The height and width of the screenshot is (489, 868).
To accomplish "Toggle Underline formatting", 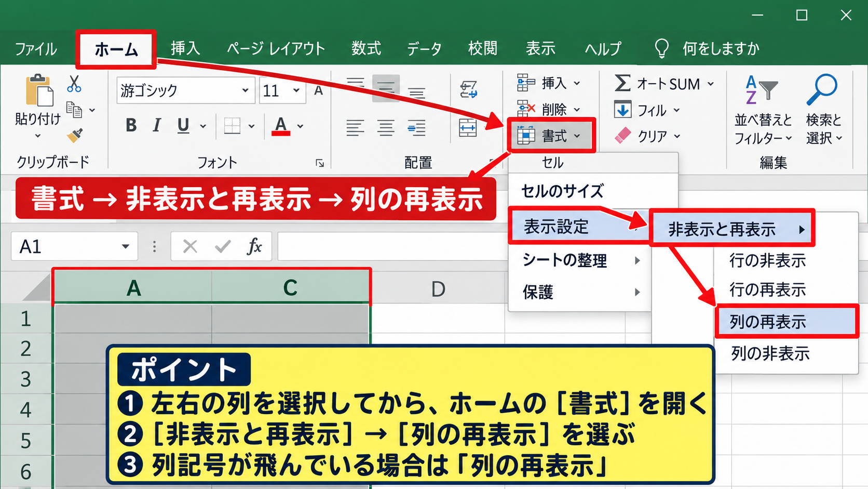I will click(x=183, y=125).
